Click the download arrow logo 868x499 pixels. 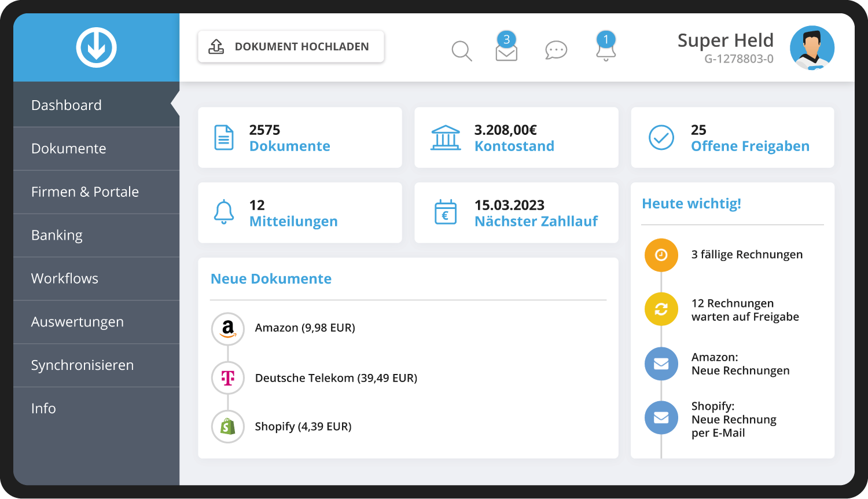click(x=96, y=47)
